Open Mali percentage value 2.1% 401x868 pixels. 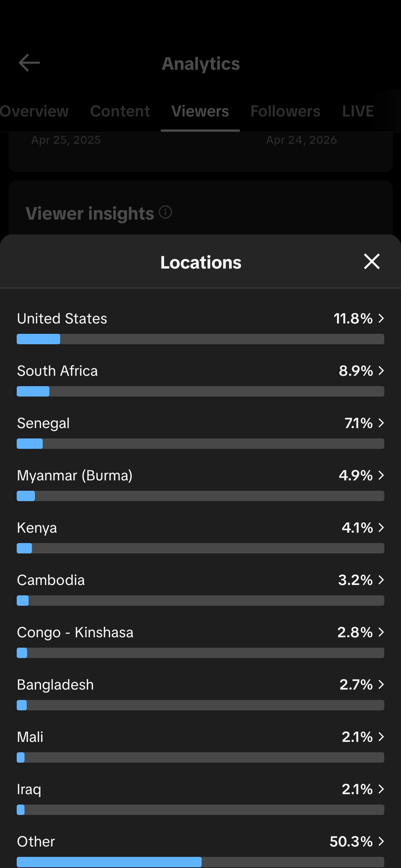tap(357, 737)
